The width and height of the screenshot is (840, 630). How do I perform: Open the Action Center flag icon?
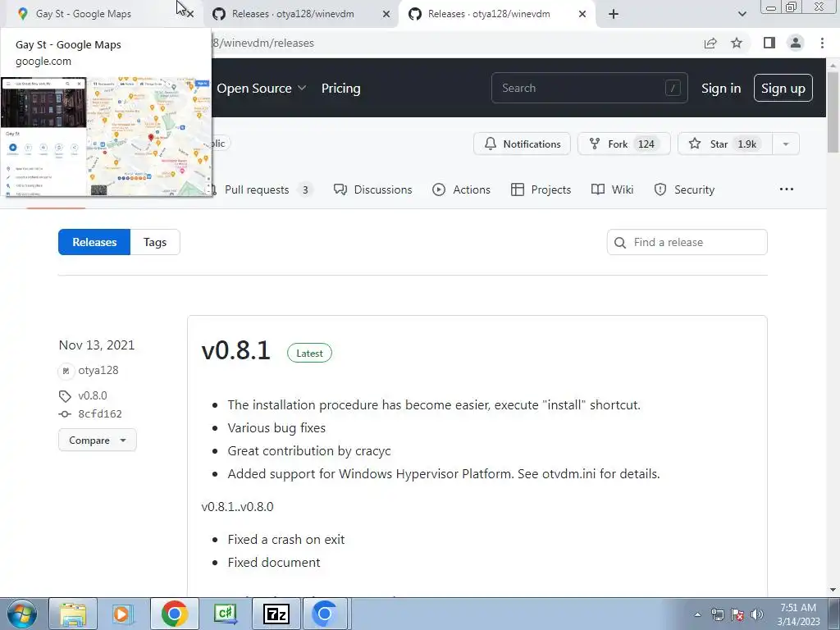tap(737, 614)
